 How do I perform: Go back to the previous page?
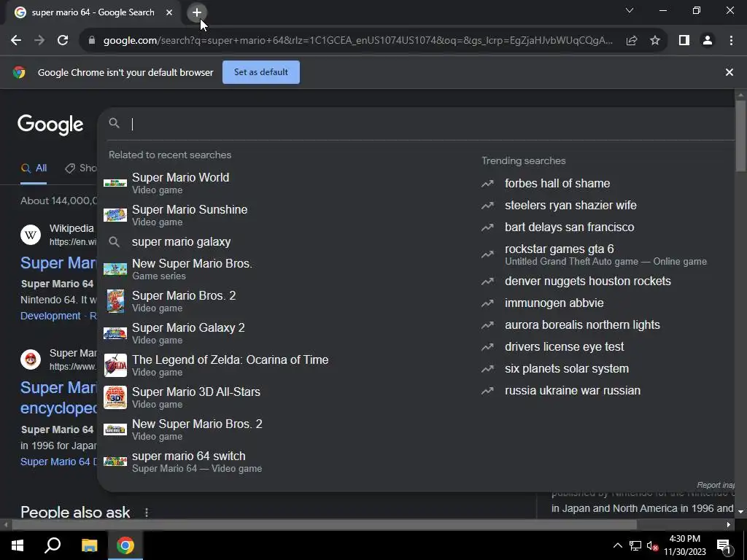(16, 41)
